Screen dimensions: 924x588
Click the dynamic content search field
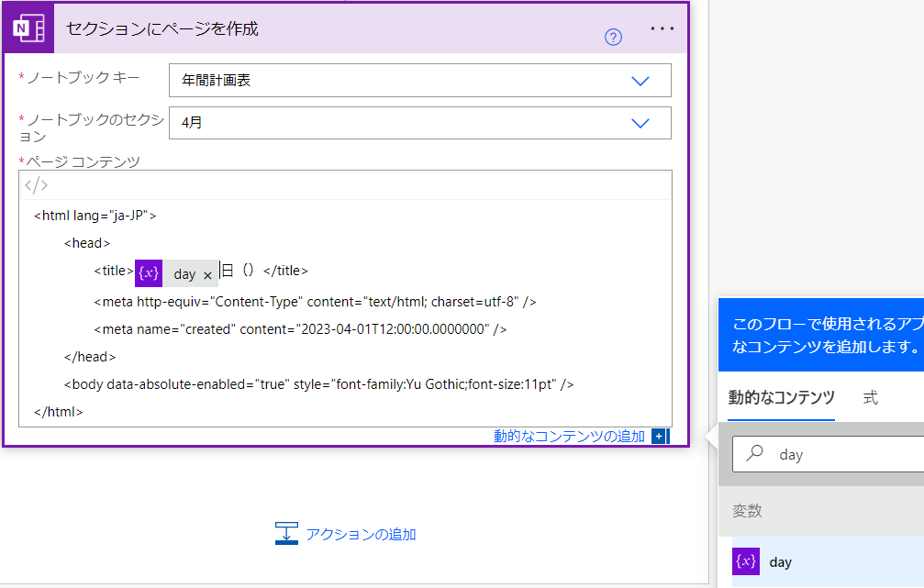[828, 454]
